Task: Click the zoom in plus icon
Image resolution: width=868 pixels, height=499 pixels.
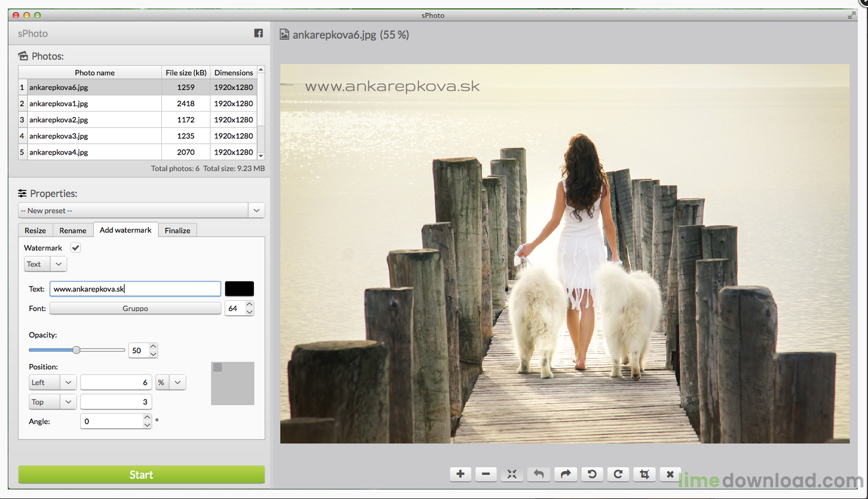Action: [460, 474]
